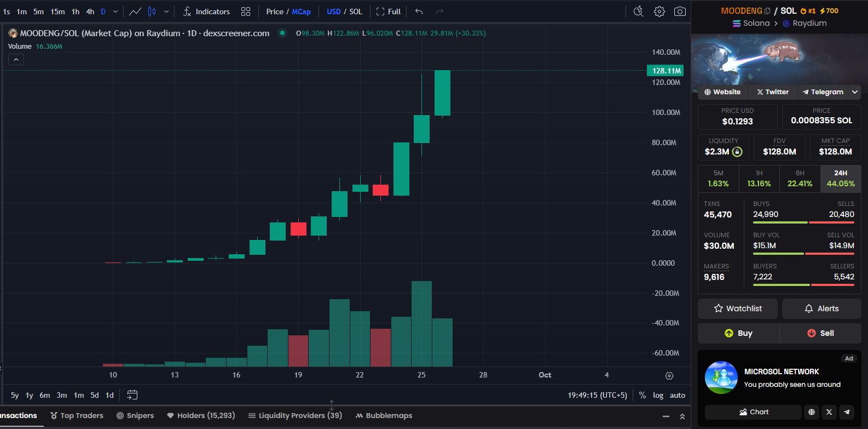Viewport: 868px width, 429px height.
Task: Select the 1h timeframe
Action: pyautogui.click(x=76, y=12)
